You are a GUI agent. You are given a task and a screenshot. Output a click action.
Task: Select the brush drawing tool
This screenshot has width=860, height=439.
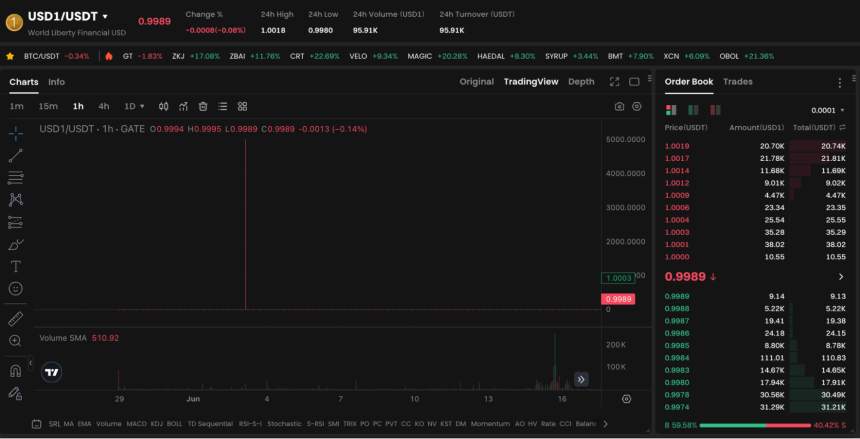(x=16, y=244)
